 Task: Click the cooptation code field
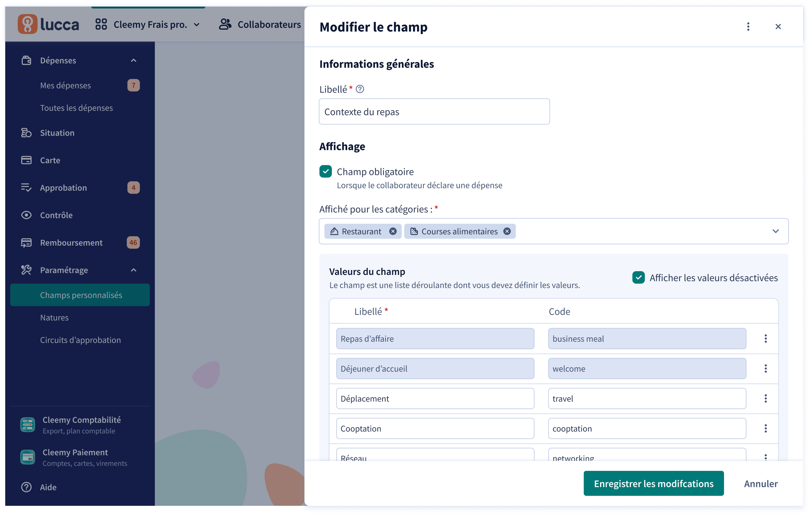click(647, 429)
